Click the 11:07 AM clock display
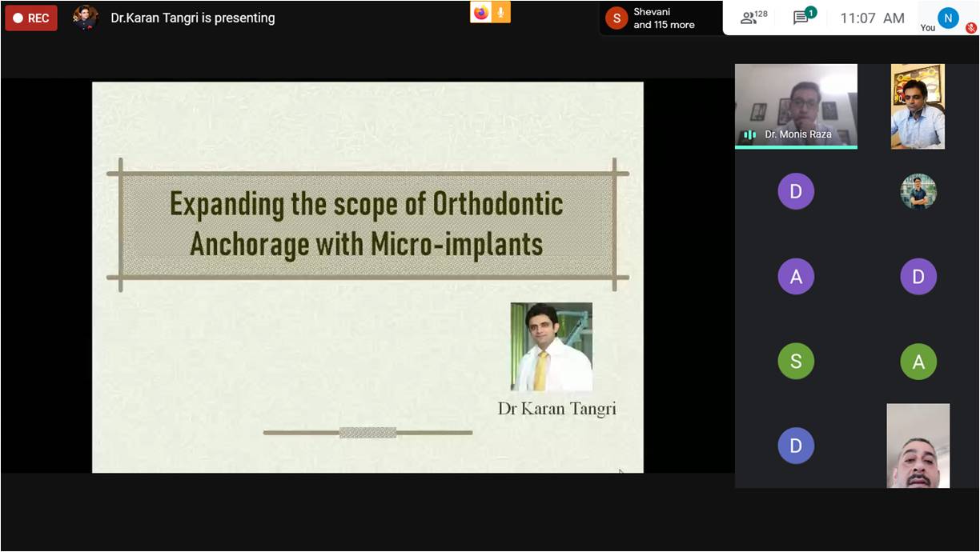 [x=872, y=18]
